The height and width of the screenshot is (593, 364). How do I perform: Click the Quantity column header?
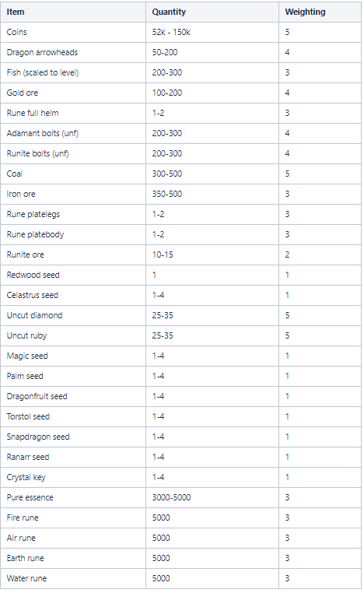[212, 12]
